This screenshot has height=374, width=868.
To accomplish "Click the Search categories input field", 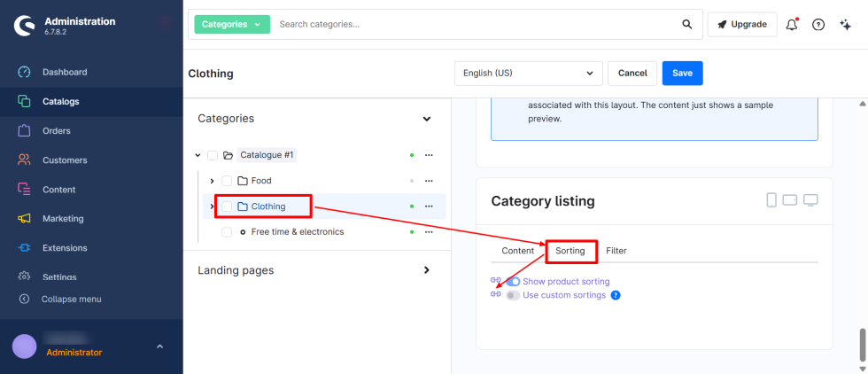I will [x=474, y=25].
